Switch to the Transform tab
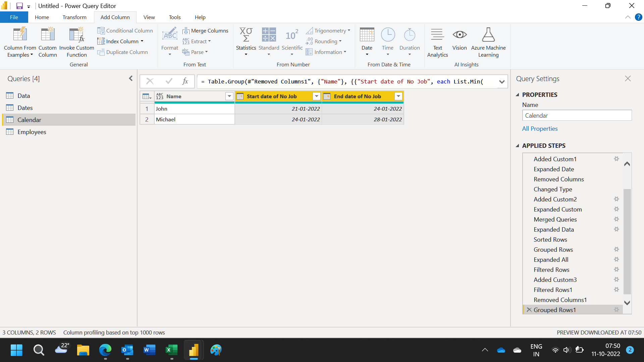The width and height of the screenshot is (644, 362). 74,17
